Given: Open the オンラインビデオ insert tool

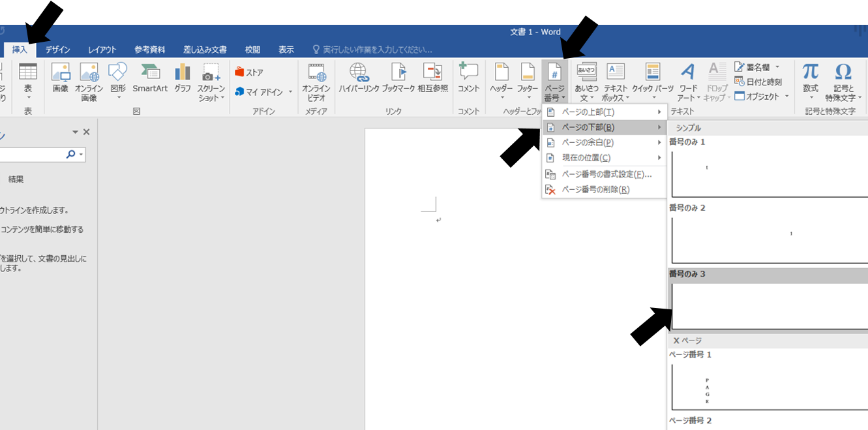Looking at the screenshot, I should [x=316, y=82].
